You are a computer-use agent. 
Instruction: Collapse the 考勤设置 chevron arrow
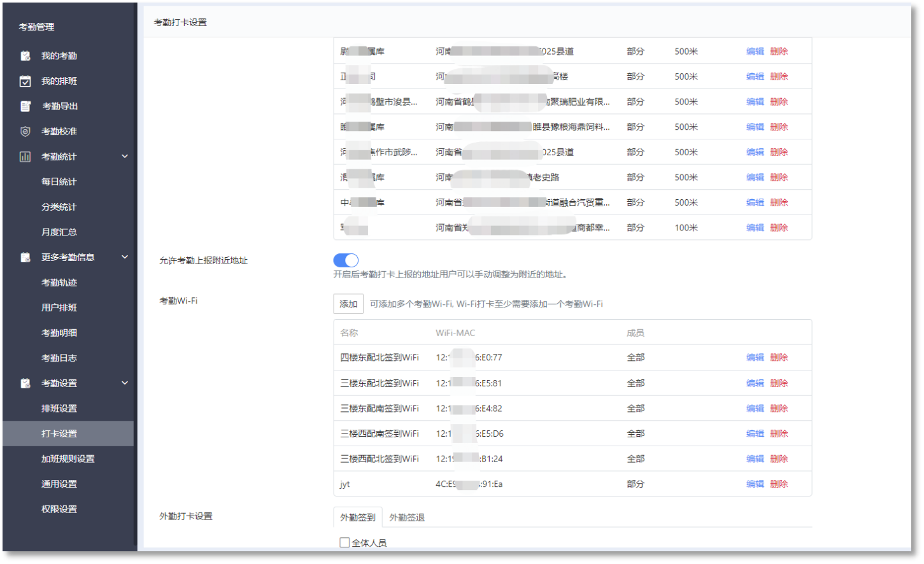coord(125,383)
